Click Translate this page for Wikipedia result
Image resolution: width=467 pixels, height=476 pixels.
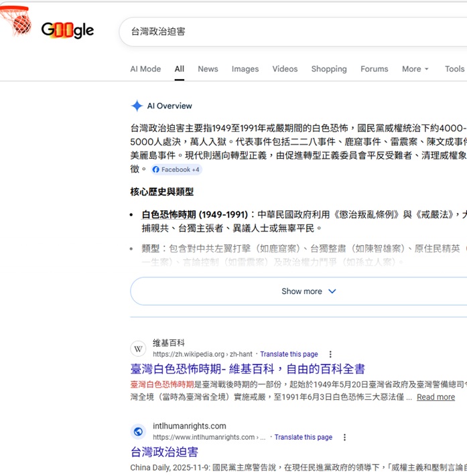(289, 354)
